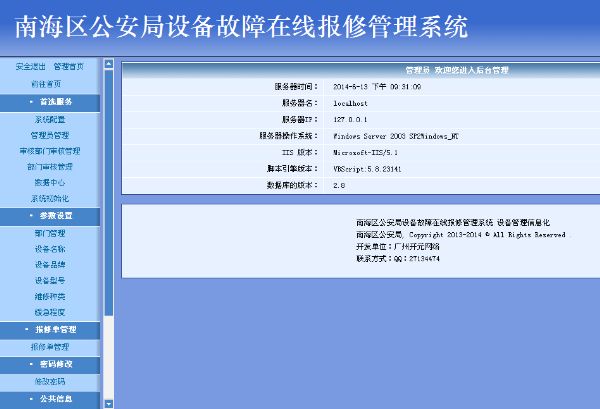
Task: Click the 服务器时间 label
Action: (296, 87)
